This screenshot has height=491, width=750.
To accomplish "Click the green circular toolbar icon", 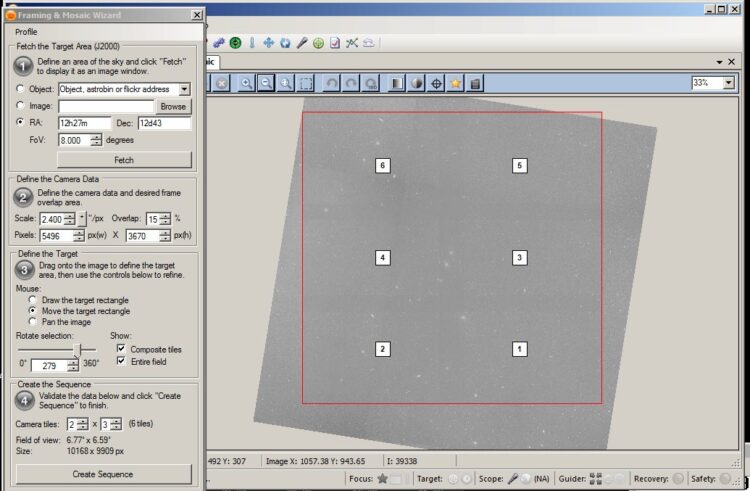I will click(x=235, y=43).
